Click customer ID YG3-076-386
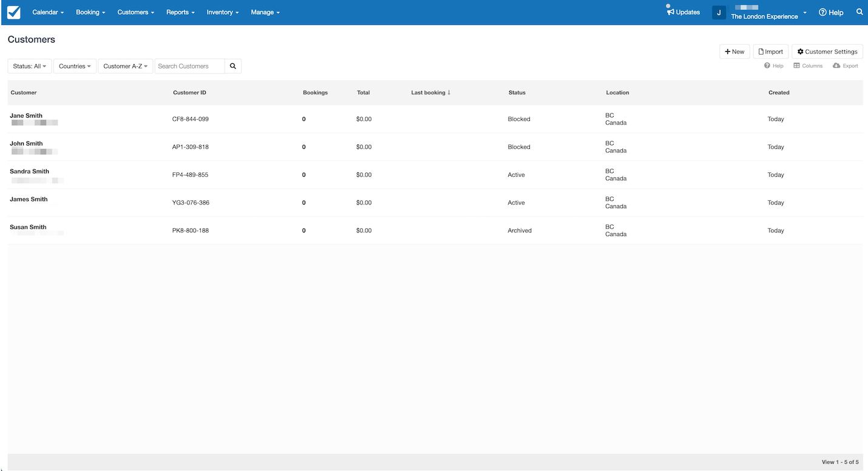The image size is (868, 471). pyautogui.click(x=191, y=203)
